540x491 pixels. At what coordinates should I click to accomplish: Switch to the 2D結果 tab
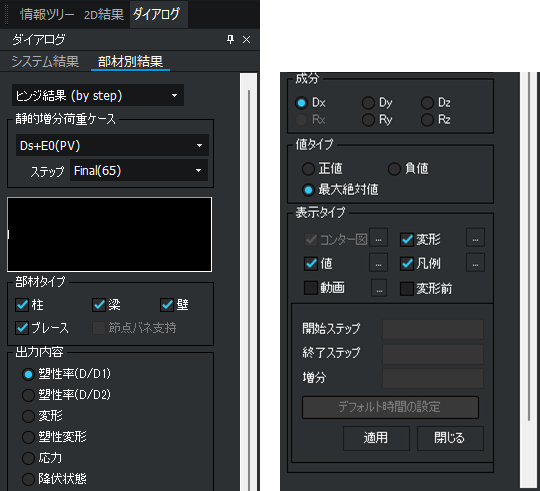[104, 14]
